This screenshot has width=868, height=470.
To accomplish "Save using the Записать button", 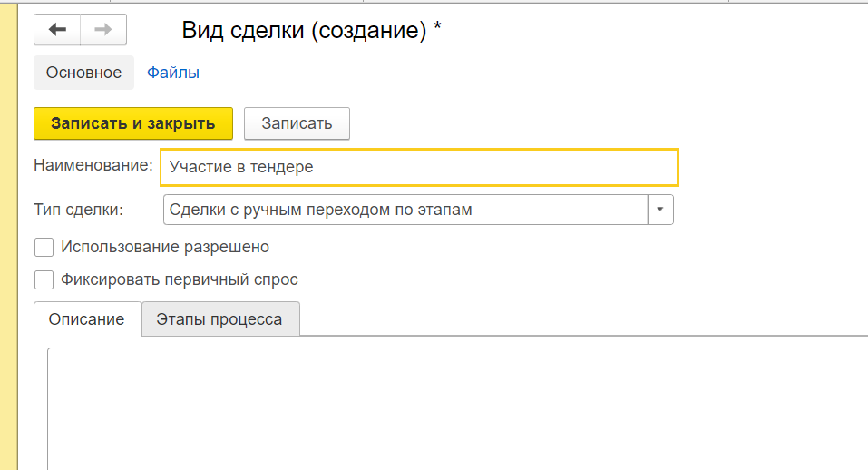I will (x=297, y=122).
